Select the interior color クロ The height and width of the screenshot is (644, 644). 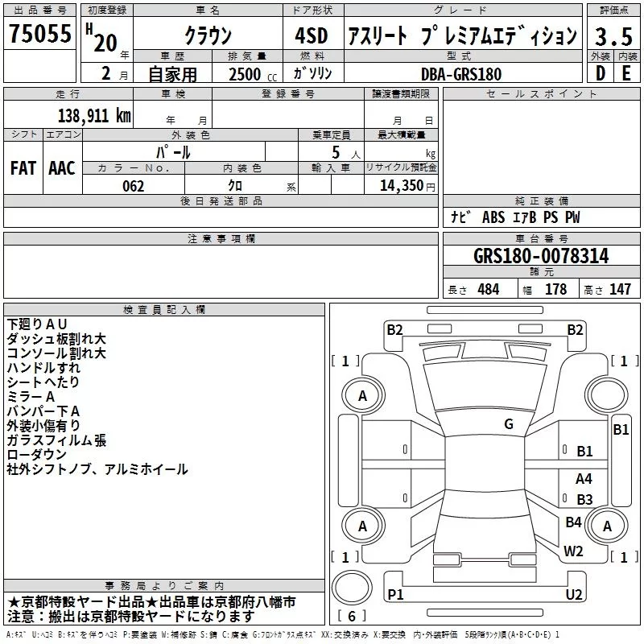pos(235,186)
